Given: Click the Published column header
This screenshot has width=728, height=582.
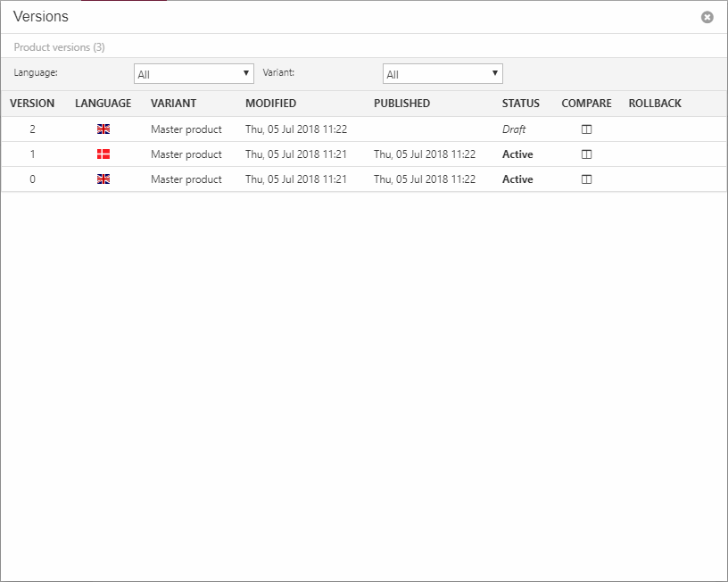Looking at the screenshot, I should pos(401,104).
